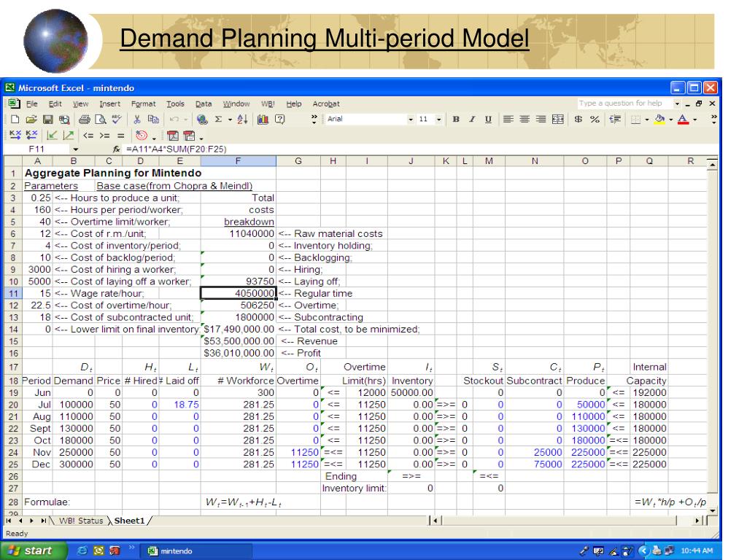Open the font size dropdown
Screen dimensions: 747x560
coord(438,120)
